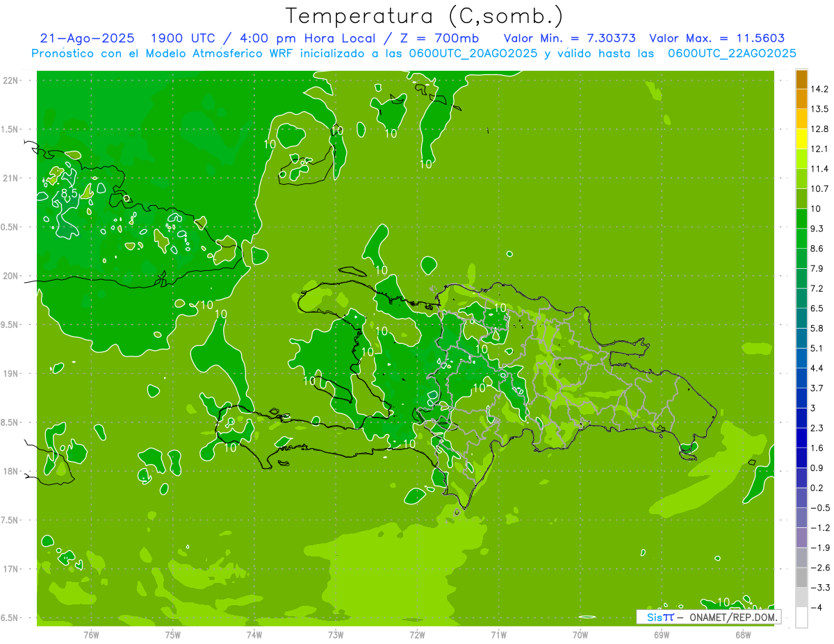The height and width of the screenshot is (644, 834).
Task: Click the '69W' longitude axis label
Action: 662,634
